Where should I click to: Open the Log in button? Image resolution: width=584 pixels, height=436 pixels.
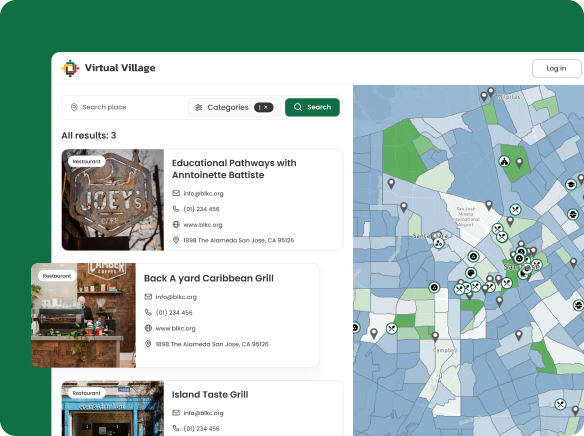click(556, 69)
